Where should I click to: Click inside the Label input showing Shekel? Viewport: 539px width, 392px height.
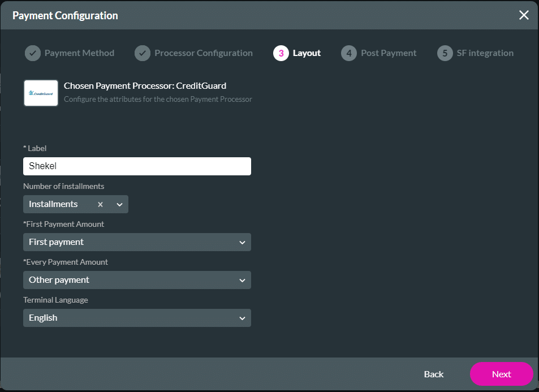tap(137, 166)
